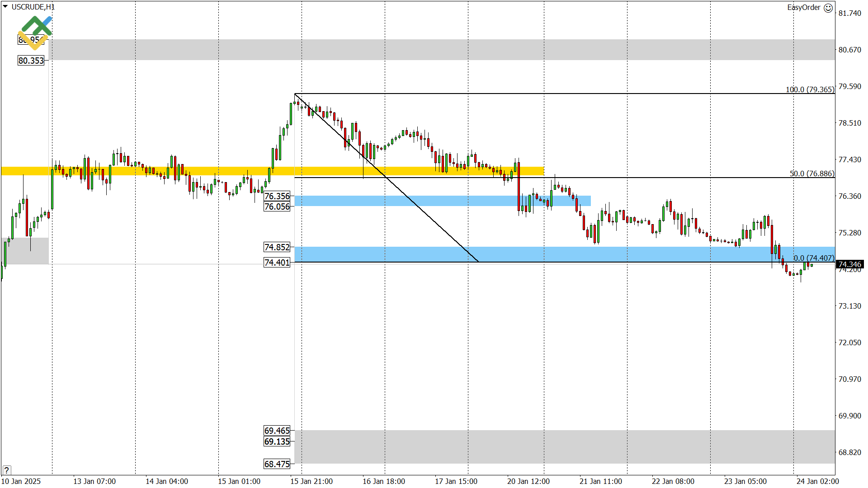Click the USCRUDE,H1 symbol title
This screenshot has height=488, width=868.
point(33,7)
